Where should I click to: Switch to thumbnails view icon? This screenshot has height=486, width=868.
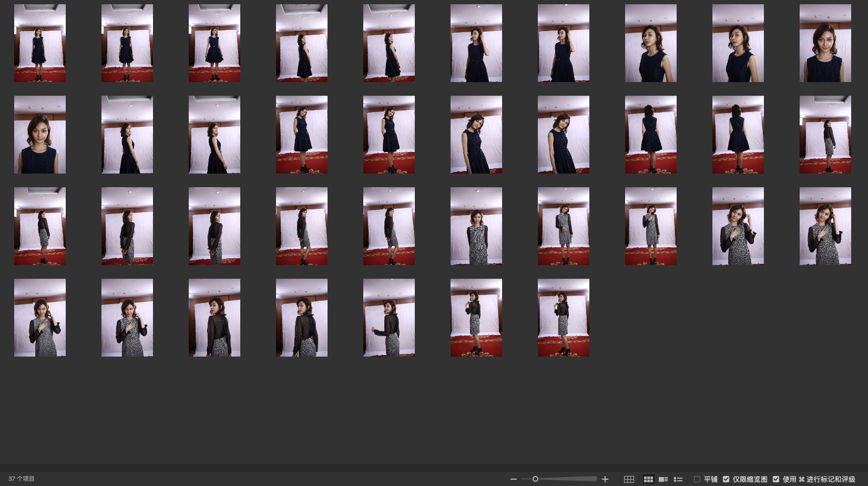point(648,479)
